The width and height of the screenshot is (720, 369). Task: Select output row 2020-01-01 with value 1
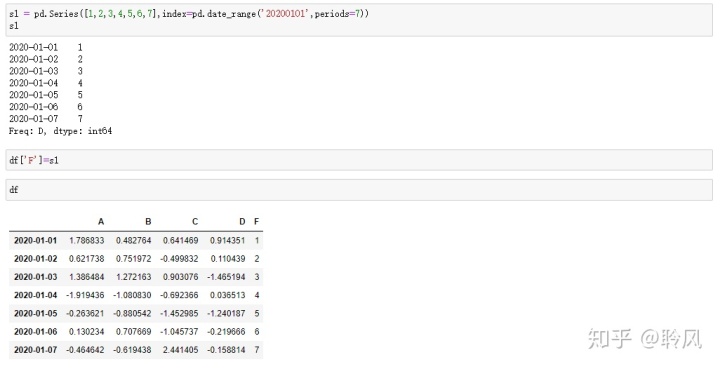pos(46,47)
